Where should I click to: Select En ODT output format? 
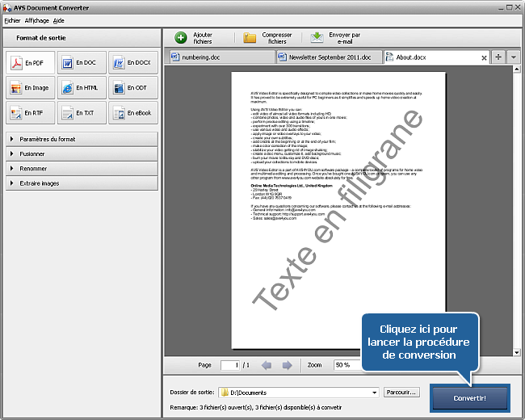click(x=133, y=88)
